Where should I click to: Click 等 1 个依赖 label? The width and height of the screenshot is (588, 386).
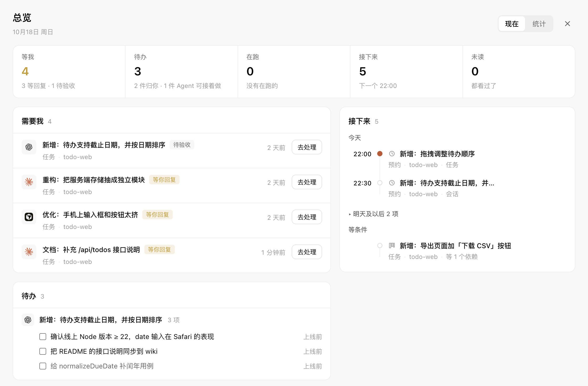462,257
